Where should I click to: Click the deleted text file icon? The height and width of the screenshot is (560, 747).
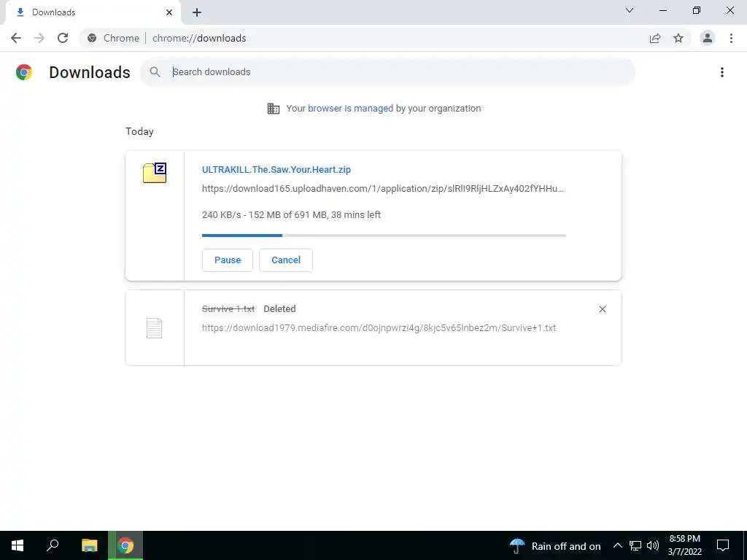(155, 328)
